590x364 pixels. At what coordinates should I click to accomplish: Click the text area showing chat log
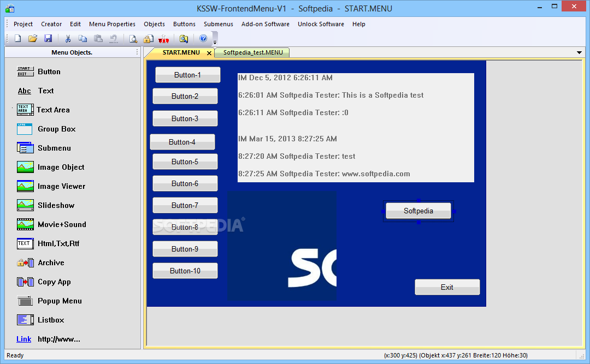(x=356, y=128)
